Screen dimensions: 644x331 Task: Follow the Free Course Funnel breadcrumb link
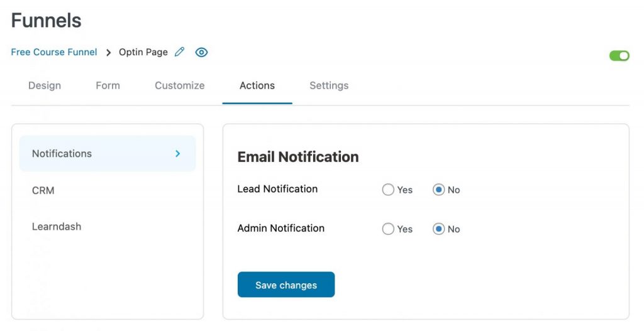[54, 52]
